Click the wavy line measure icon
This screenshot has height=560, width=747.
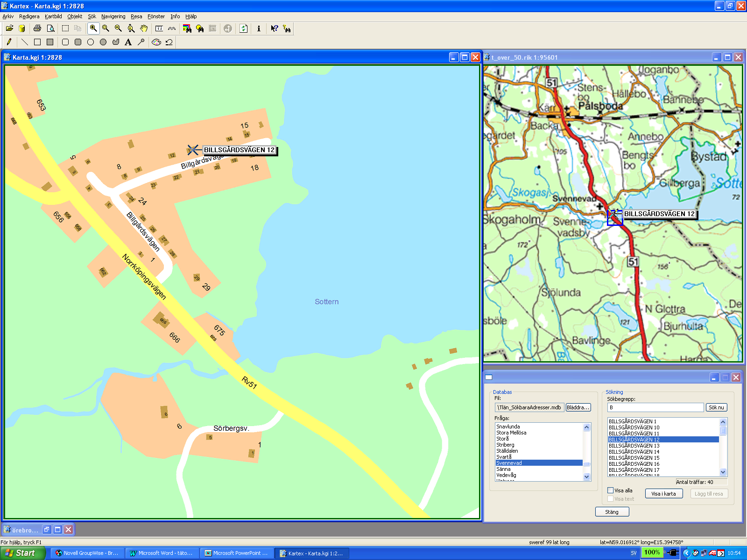coord(172,28)
